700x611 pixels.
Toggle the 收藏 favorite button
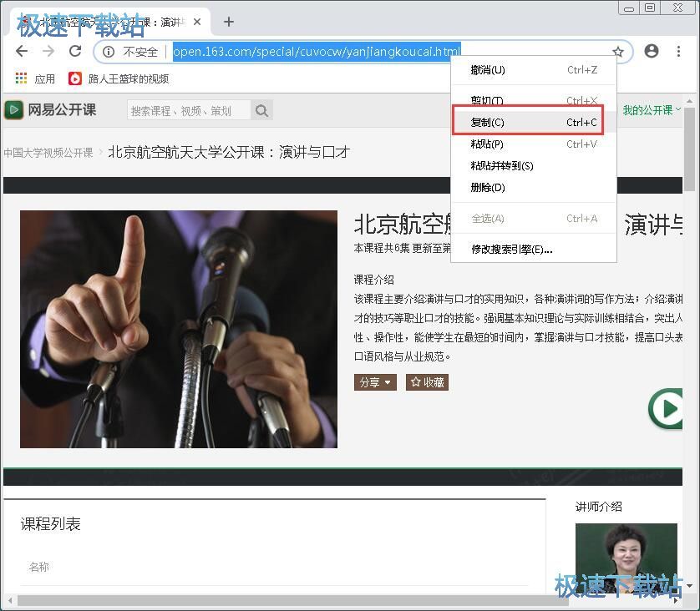(x=427, y=382)
